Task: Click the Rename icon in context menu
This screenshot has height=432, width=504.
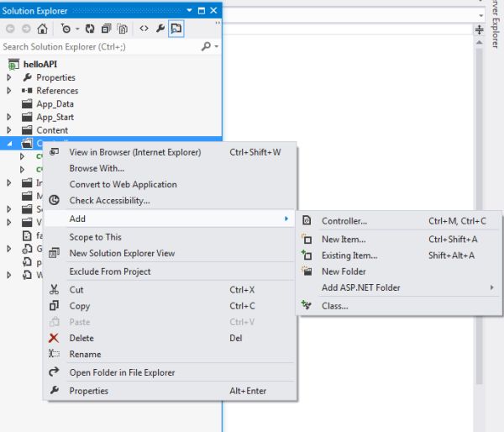Action: click(x=54, y=354)
